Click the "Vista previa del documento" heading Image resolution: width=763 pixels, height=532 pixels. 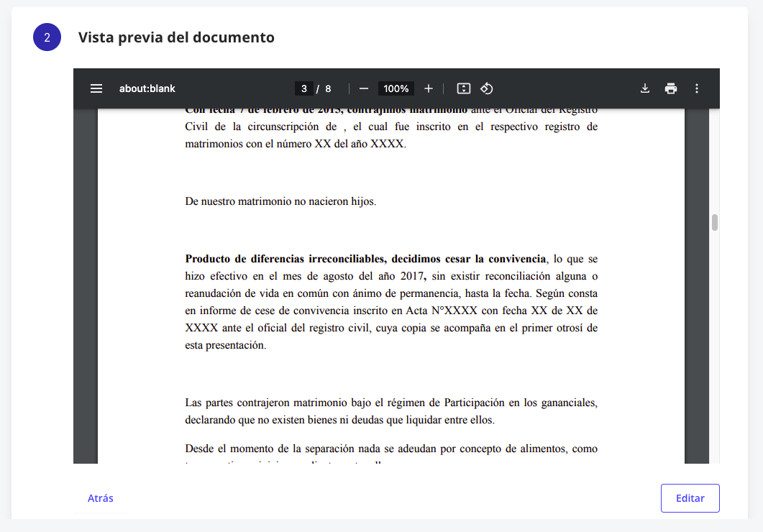(176, 37)
